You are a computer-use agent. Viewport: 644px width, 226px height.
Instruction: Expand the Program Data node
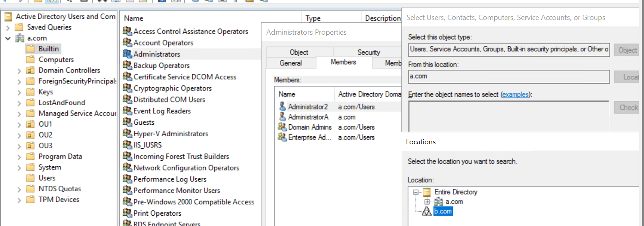(19, 157)
